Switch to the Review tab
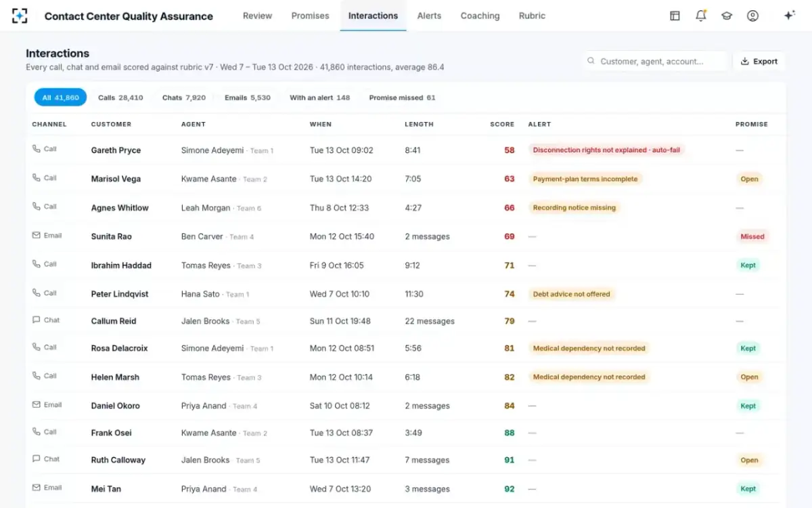This screenshot has width=812, height=508. point(257,16)
